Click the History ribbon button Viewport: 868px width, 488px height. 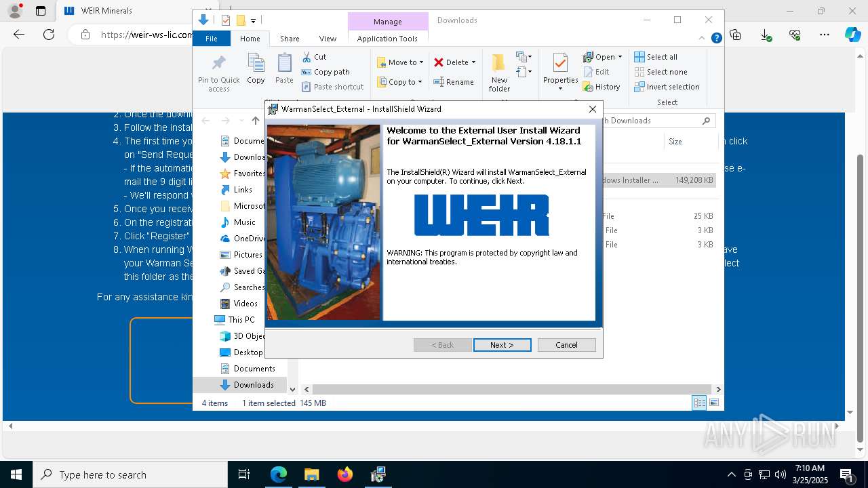tap(601, 87)
